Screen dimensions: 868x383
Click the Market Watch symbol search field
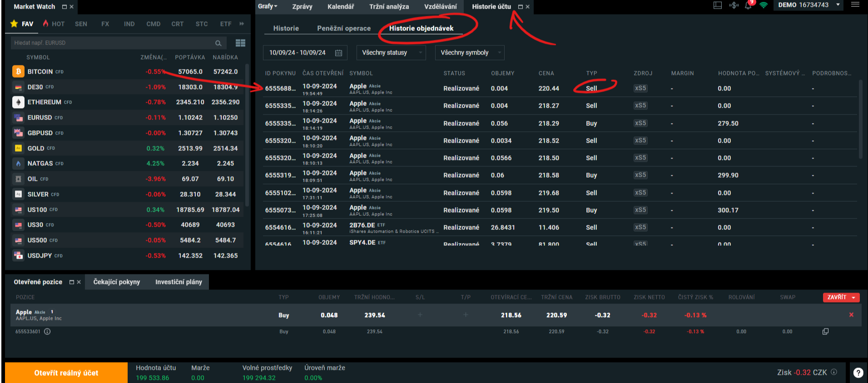tap(111, 43)
